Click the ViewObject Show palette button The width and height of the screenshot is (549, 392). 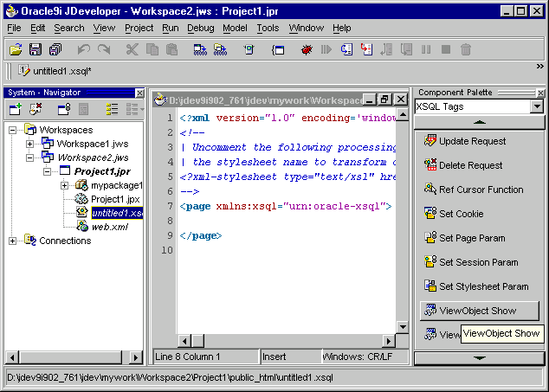point(480,311)
